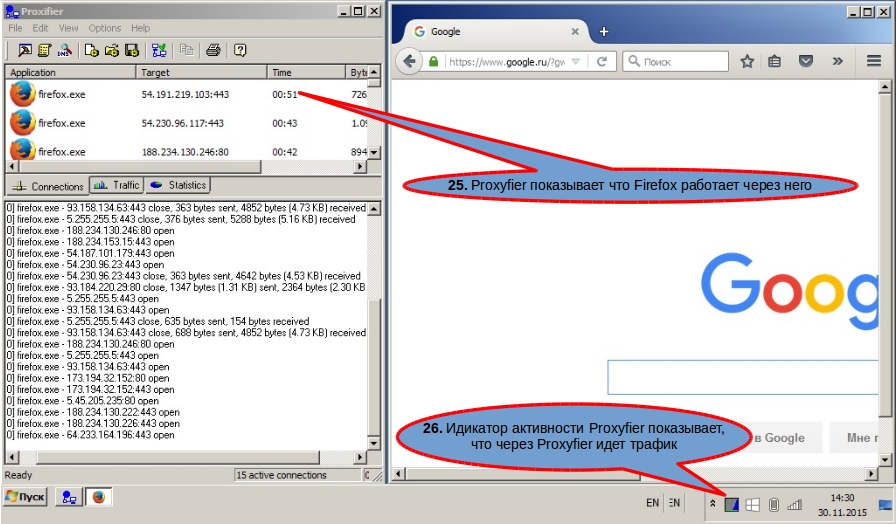Image resolution: width=896 pixels, height=524 pixels.
Task: Open Proxification Rules toolbar icon
Action: coord(45,50)
